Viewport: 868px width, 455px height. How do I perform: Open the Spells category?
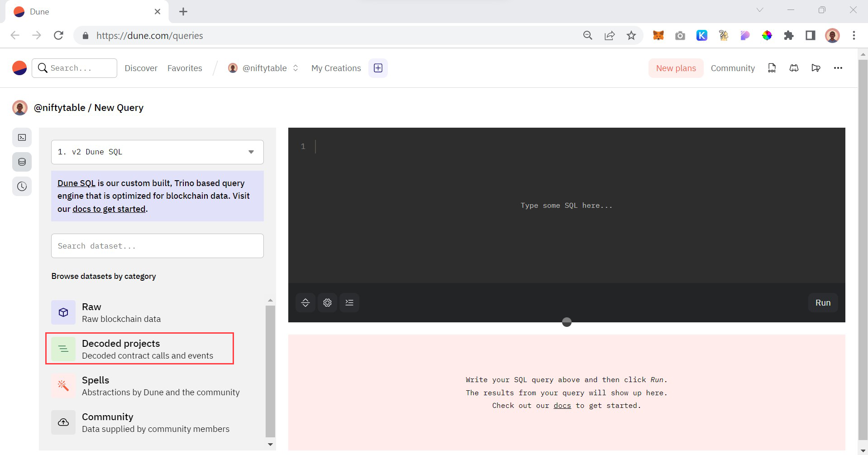(145, 386)
